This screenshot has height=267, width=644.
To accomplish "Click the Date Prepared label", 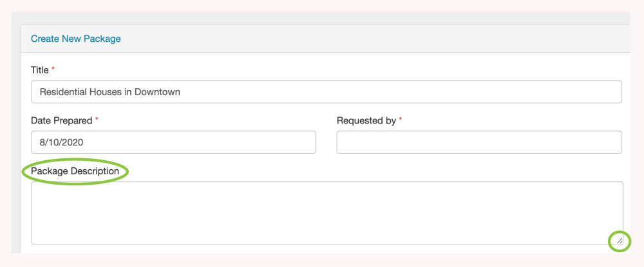I will [62, 120].
